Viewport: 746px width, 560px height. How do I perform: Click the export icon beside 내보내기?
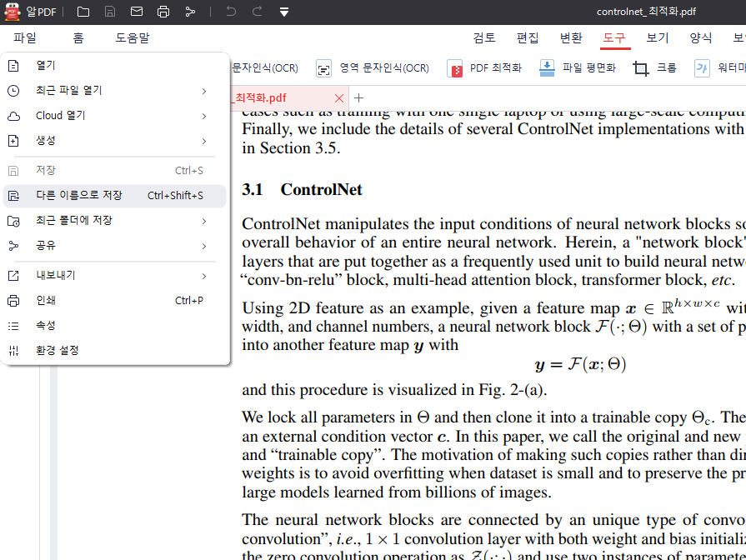14,276
